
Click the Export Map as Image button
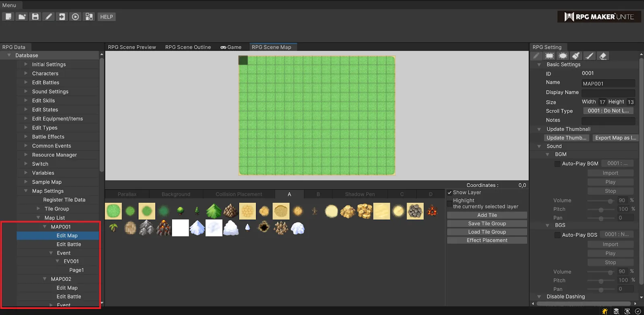pos(615,138)
